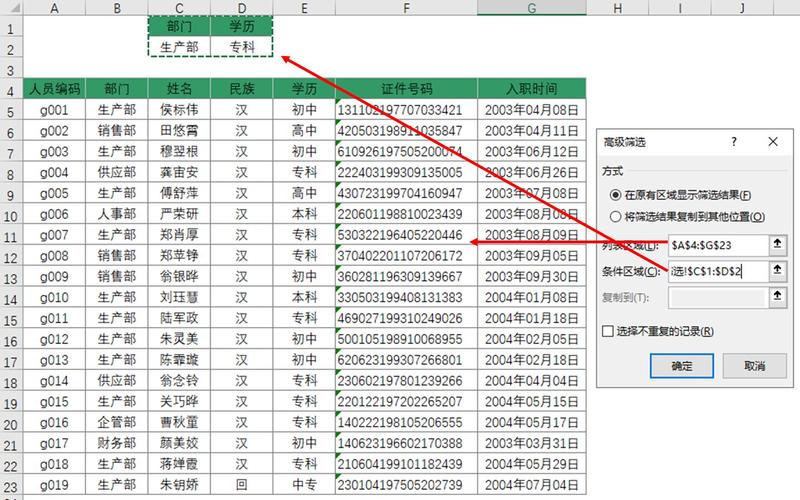Click name cell 侯标伟
The width and height of the screenshot is (800, 500).
click(x=179, y=110)
